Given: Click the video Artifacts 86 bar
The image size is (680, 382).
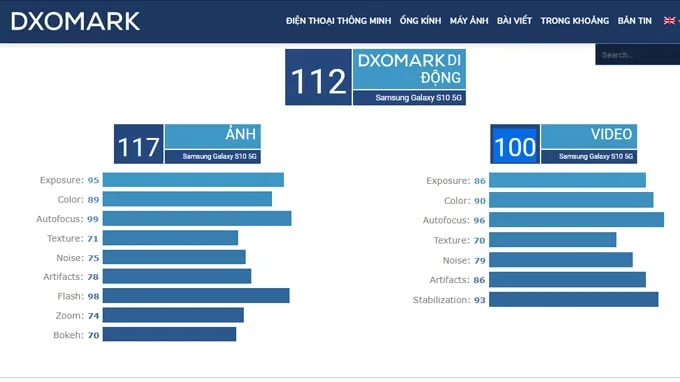Looking at the screenshot, I should pos(567,280).
